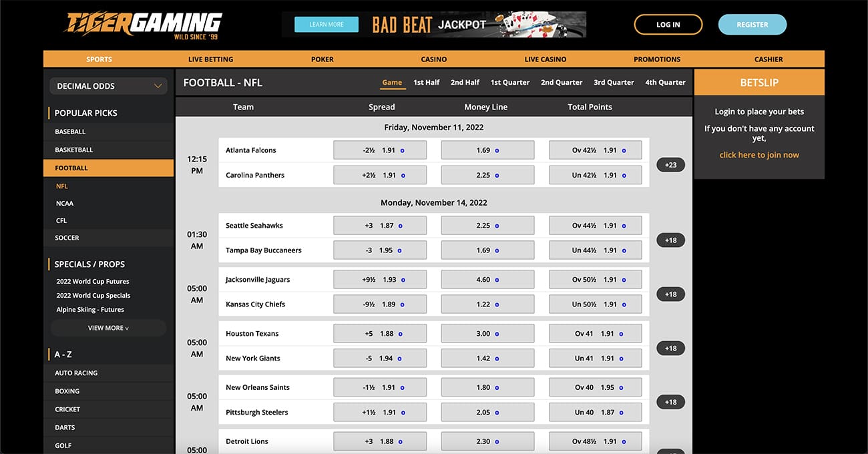Select Cricket in A-Z list
The width and height of the screenshot is (868, 454).
point(109,409)
